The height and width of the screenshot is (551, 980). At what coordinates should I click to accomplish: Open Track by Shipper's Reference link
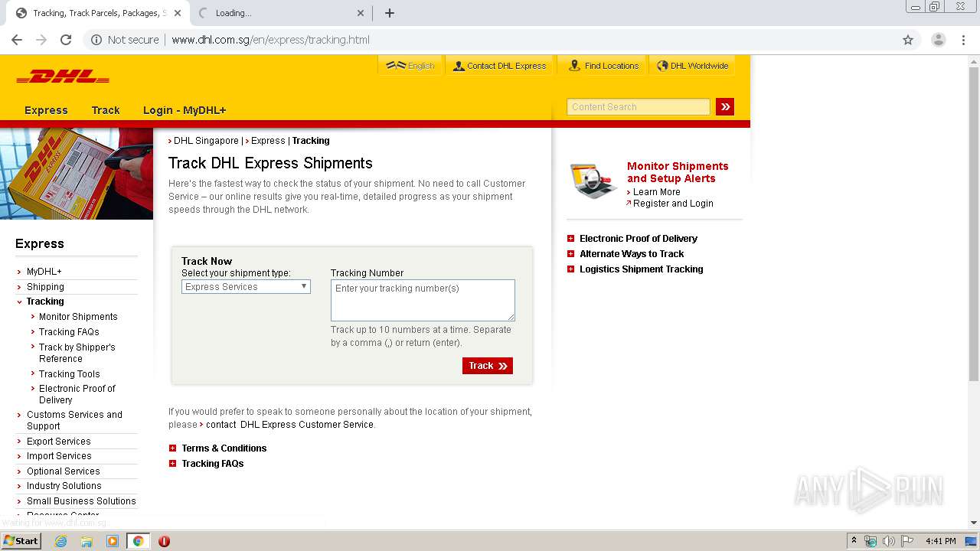pos(77,353)
